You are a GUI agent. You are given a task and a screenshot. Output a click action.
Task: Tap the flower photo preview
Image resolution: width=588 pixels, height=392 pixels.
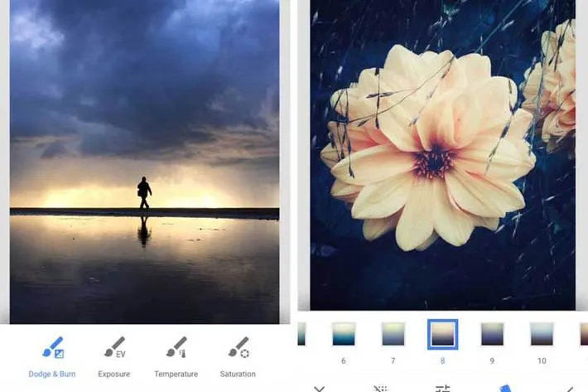pyautogui.click(x=442, y=155)
